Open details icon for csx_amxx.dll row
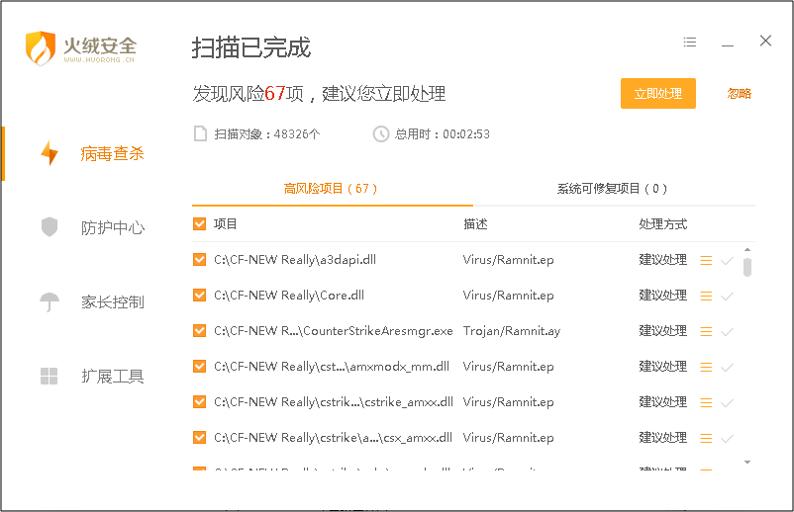This screenshot has height=512, width=794. [706, 438]
